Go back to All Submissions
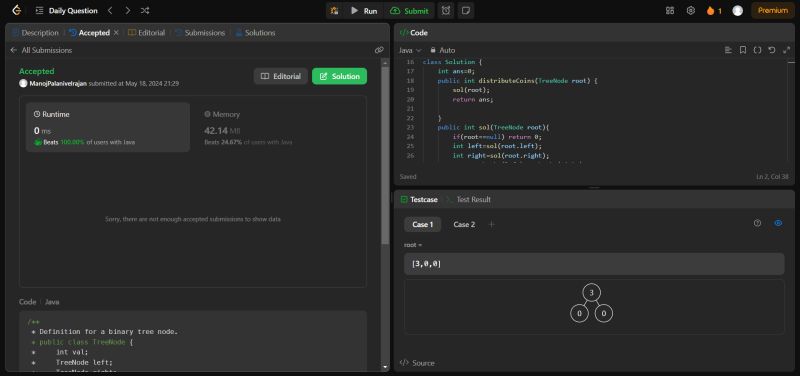Screen dimensions: 800x376 tap(41, 50)
